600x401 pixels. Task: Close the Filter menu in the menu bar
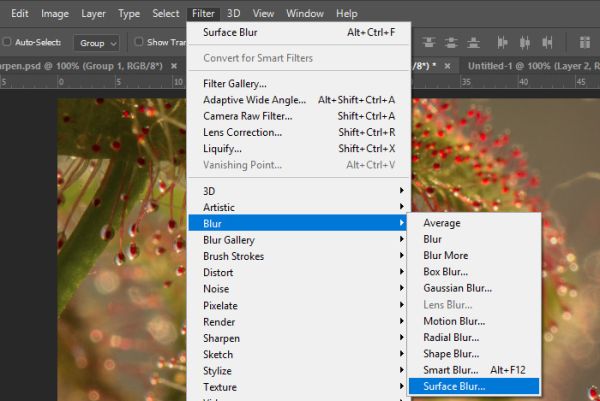click(x=203, y=14)
